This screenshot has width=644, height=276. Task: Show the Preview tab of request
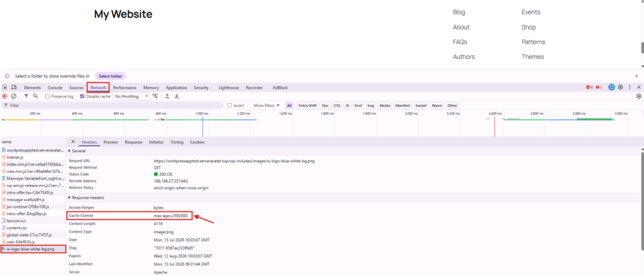coord(111,142)
